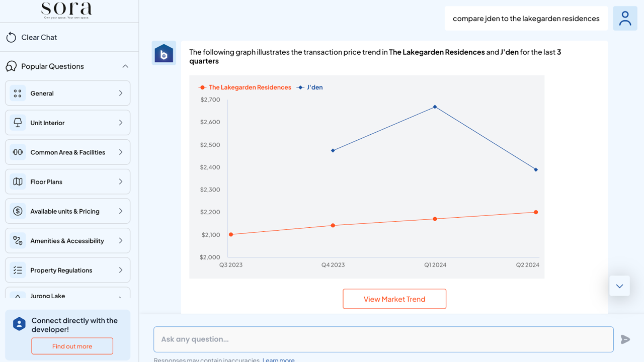Viewport: 644px width, 362px height.
Task: Click the send arrow icon in the message bar
Action: pos(625,339)
